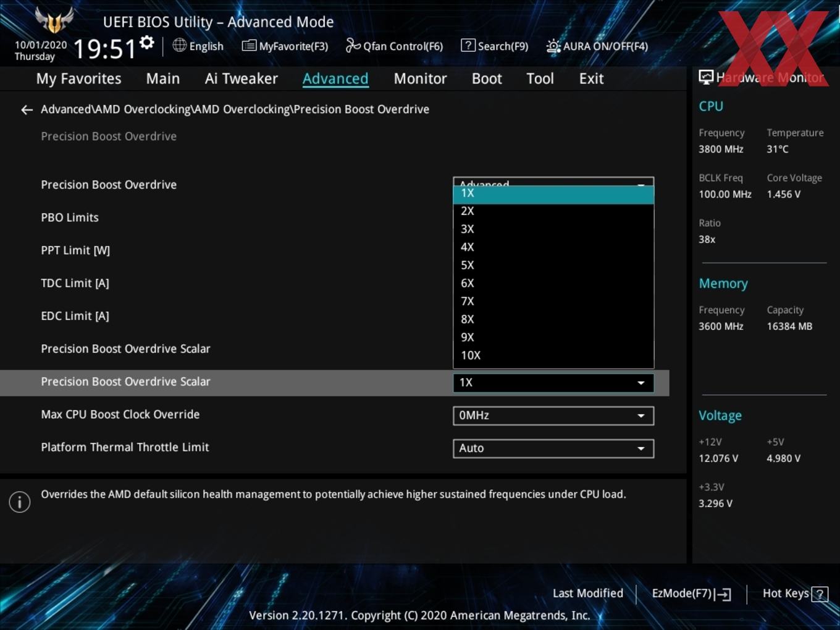Click the globe language icon
Image resolution: width=840 pixels, height=630 pixels.
coord(179,45)
